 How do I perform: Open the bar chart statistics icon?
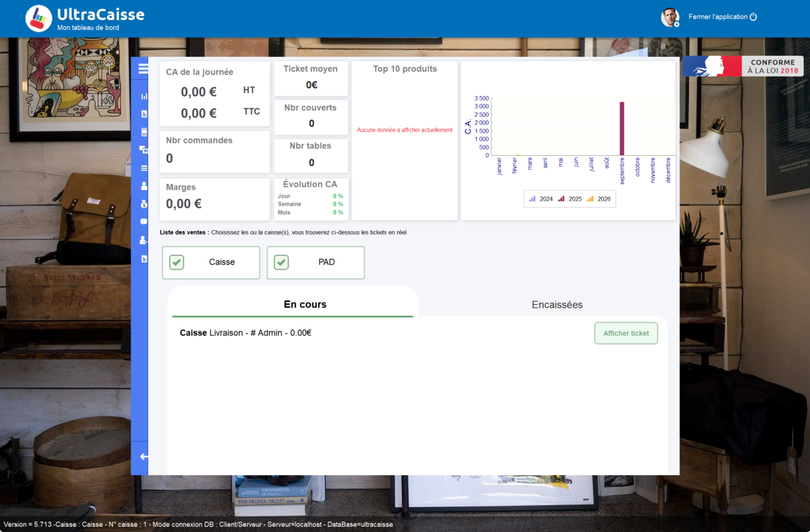(x=144, y=97)
